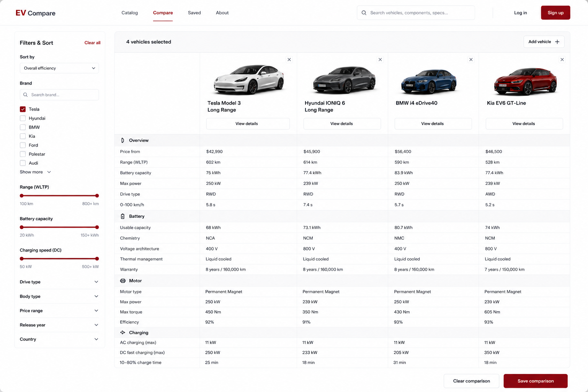Check the Polestar brand checkbox
The width and height of the screenshot is (588, 392).
coord(23,154)
